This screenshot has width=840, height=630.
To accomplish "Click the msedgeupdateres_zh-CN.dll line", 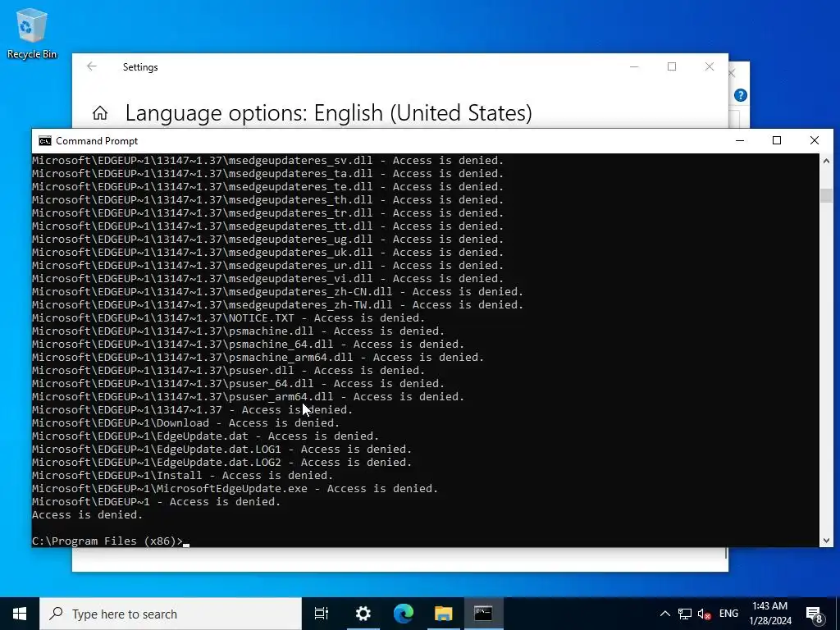I will coord(277,291).
